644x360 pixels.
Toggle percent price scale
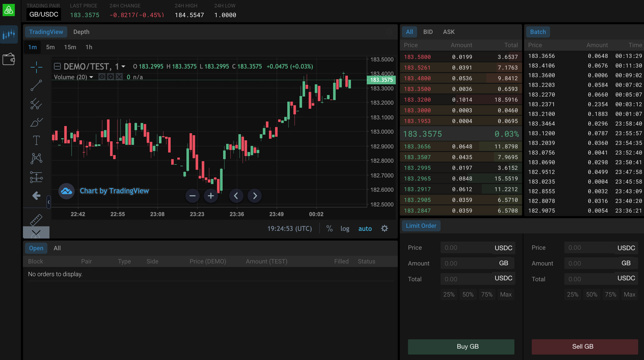329,228
